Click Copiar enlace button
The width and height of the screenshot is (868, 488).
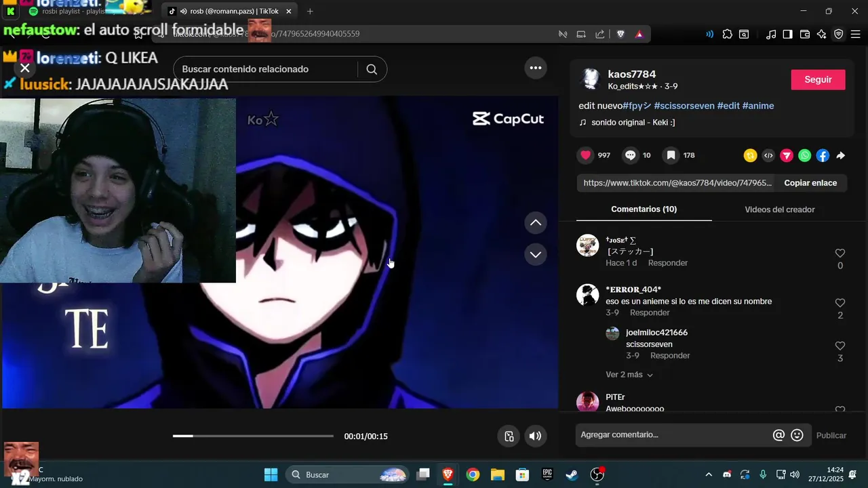(x=810, y=183)
